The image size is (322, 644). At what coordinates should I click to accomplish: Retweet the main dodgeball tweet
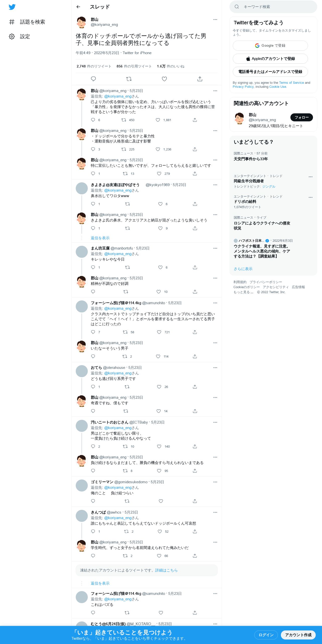[x=129, y=79]
